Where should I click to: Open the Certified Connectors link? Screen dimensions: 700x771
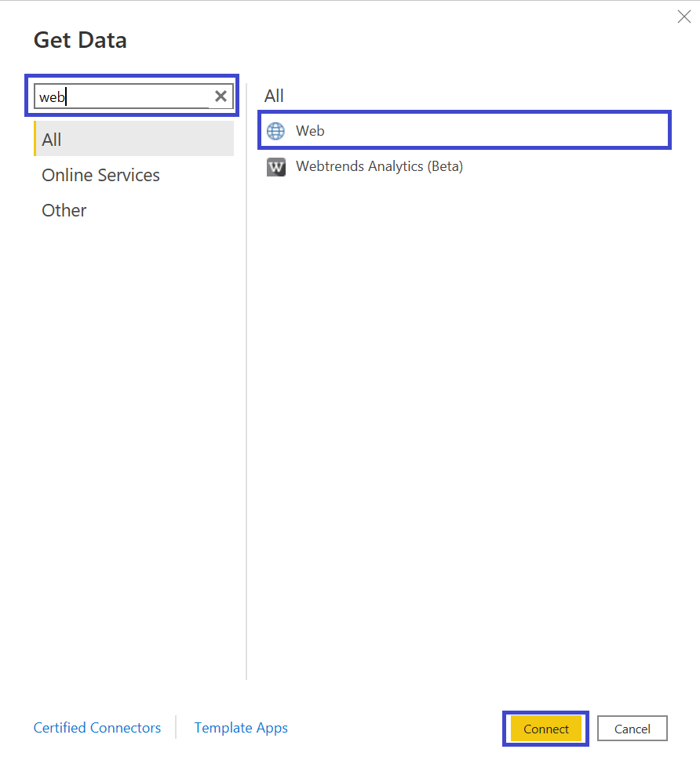coord(97,727)
